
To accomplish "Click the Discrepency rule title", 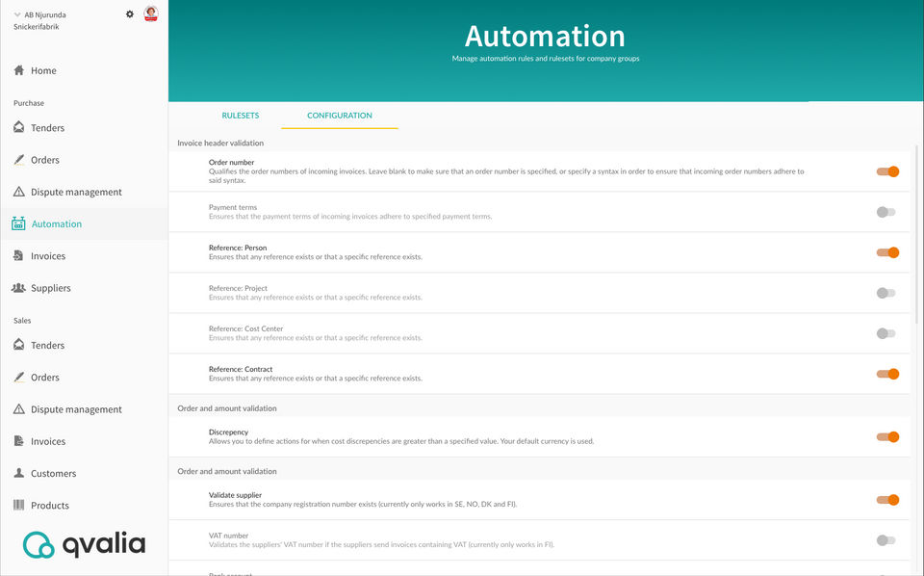I will [228, 432].
